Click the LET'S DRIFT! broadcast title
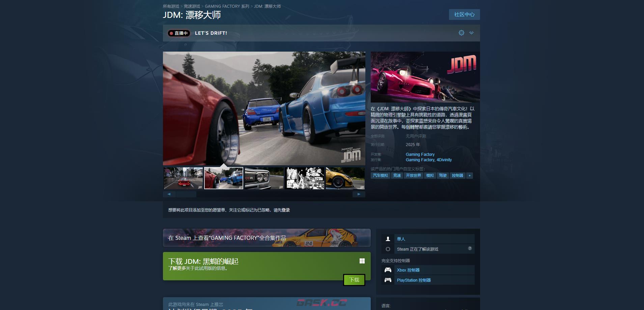The image size is (644, 310). (x=211, y=33)
